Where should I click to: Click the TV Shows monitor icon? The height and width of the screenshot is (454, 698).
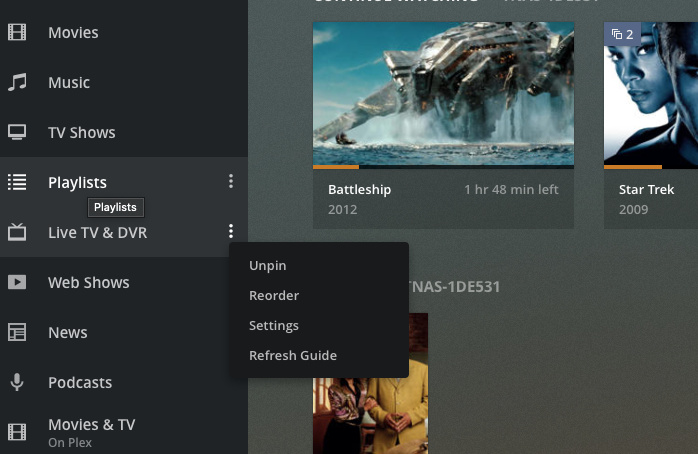click(17, 132)
